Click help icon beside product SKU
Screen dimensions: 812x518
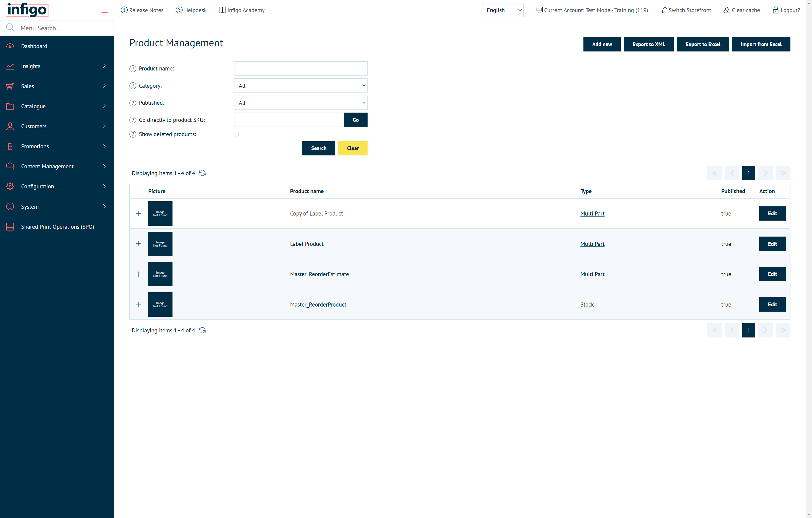click(133, 120)
